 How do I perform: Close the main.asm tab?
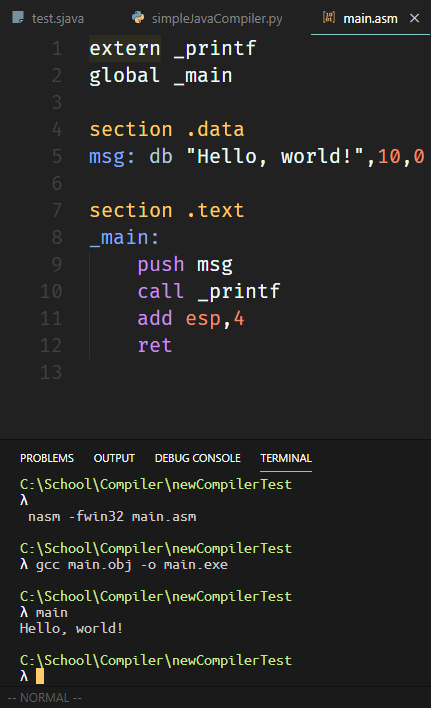coord(414,18)
